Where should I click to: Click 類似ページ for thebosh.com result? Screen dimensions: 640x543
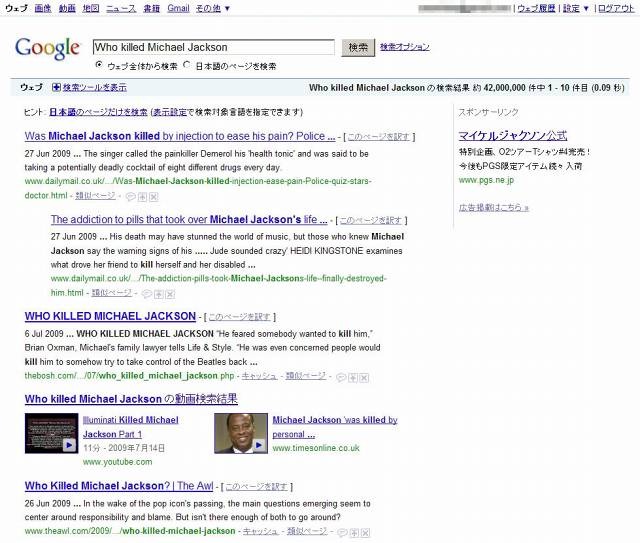(306, 376)
